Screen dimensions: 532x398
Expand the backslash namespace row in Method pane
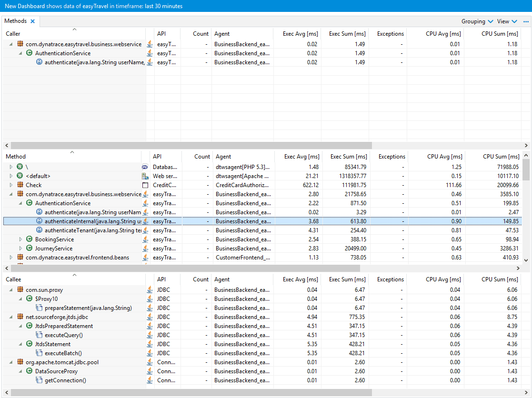tap(11, 167)
